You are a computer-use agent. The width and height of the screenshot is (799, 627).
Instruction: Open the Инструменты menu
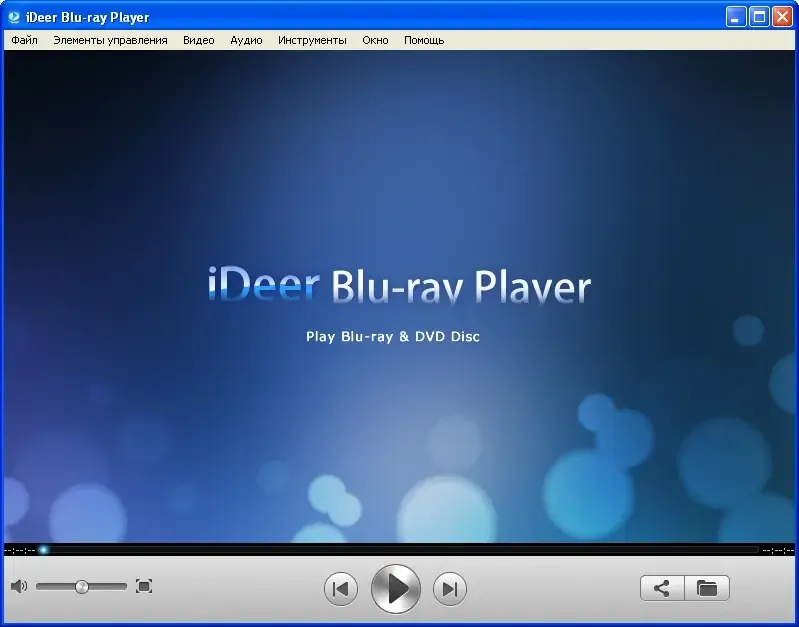[x=312, y=40]
